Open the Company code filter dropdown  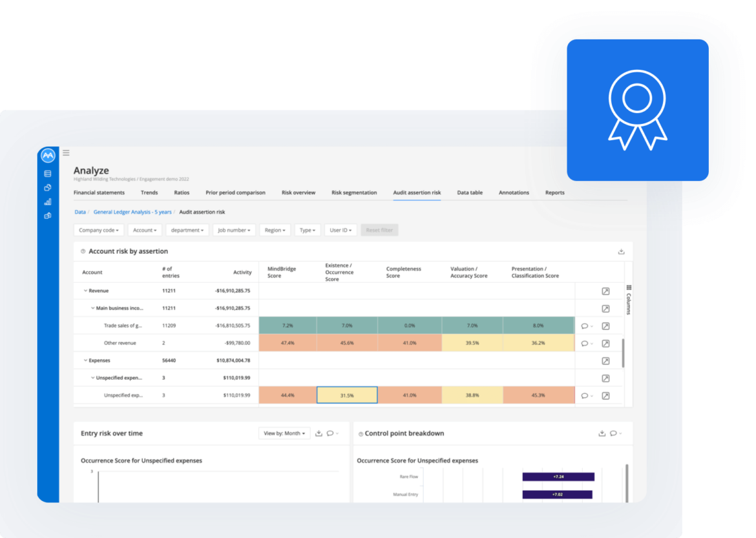point(98,229)
